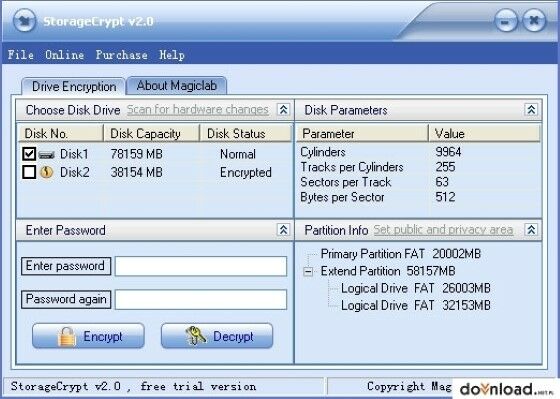Collapse the Enter Password panel
Screen dimensions: 560x399
(283, 230)
